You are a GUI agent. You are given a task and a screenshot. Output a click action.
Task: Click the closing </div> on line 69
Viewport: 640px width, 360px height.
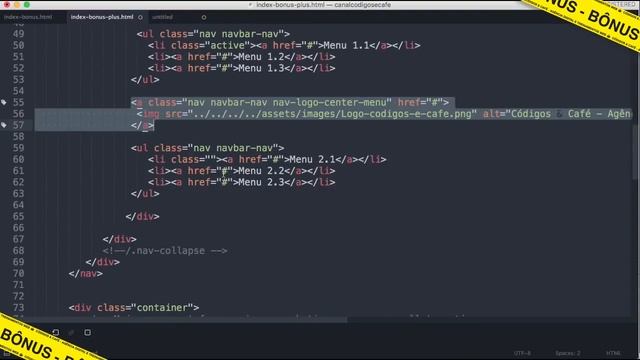[x=103, y=262]
